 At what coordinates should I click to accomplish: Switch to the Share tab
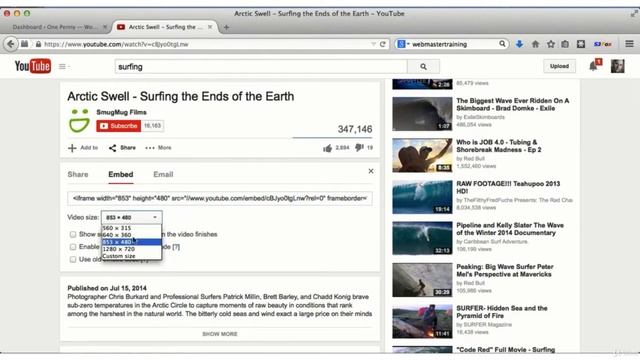(x=78, y=174)
